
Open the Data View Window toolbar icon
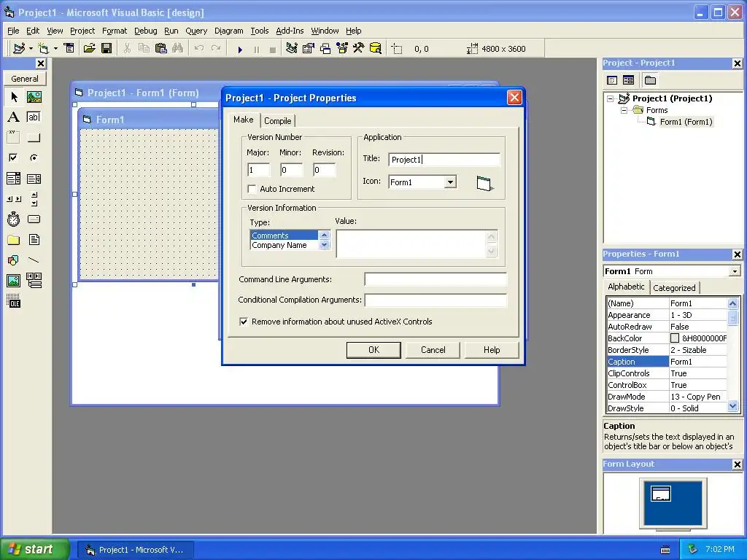(x=376, y=49)
